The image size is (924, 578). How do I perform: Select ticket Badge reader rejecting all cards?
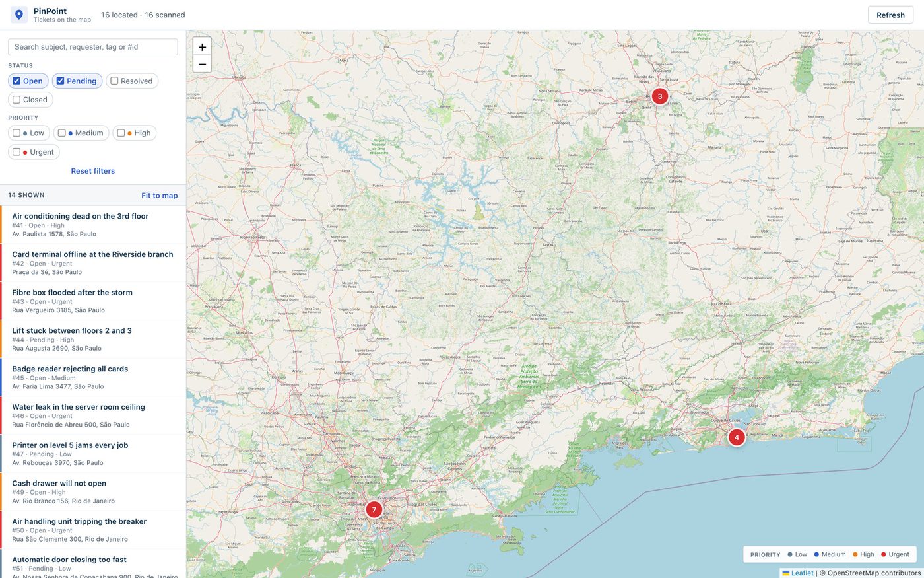point(93,377)
